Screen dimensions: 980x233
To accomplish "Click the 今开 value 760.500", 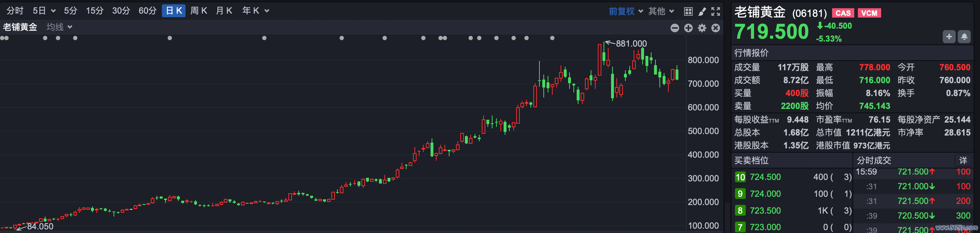I will click(955, 67).
